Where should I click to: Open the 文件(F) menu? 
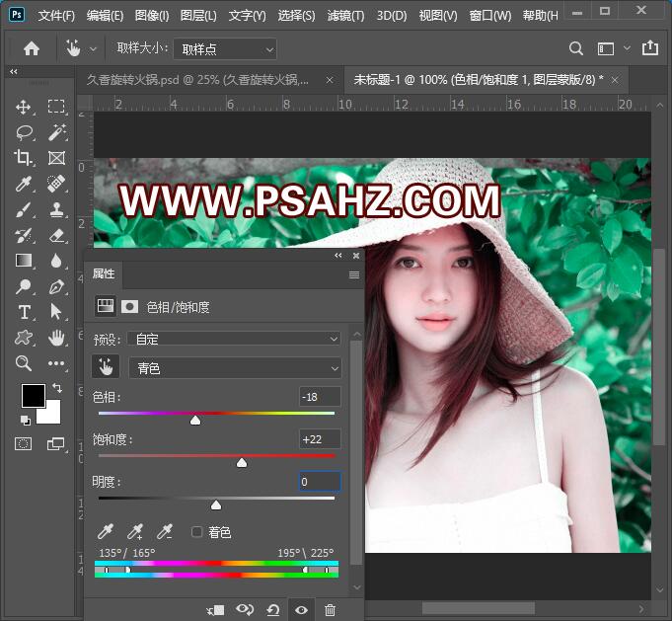(56, 16)
